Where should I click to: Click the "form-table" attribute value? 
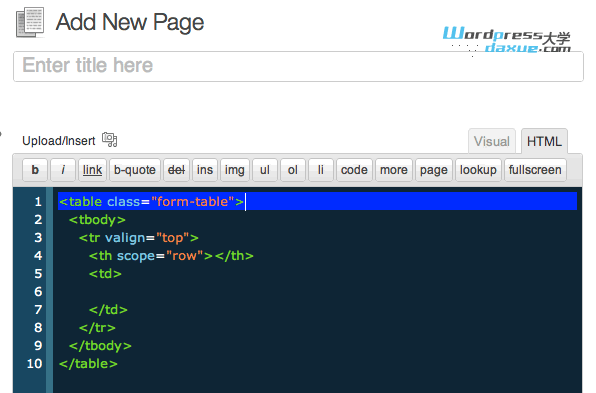coord(192,201)
